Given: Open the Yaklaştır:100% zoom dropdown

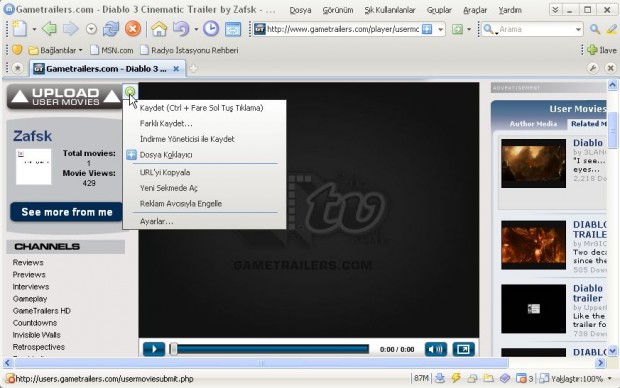Looking at the screenshot, I should 609,379.
